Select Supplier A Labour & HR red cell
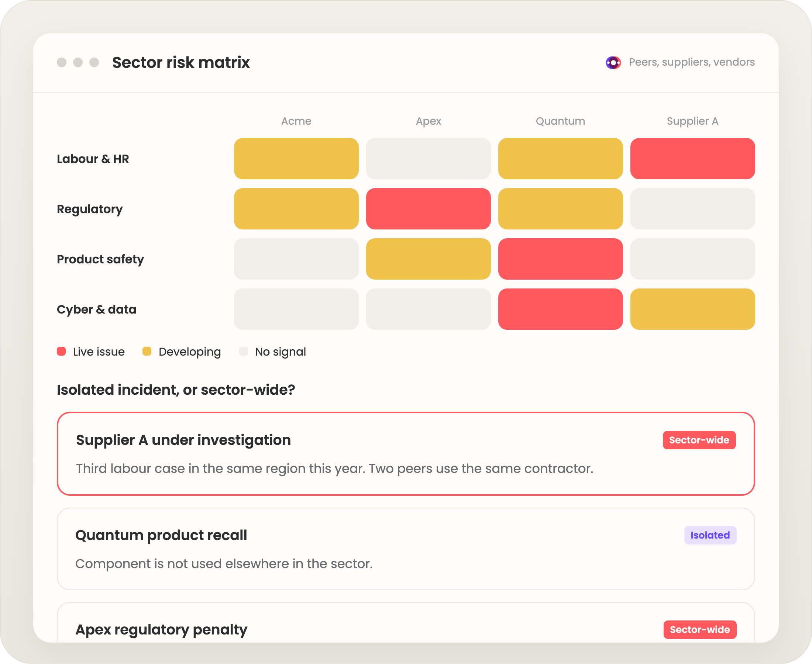This screenshot has height=664, width=812. pos(692,159)
